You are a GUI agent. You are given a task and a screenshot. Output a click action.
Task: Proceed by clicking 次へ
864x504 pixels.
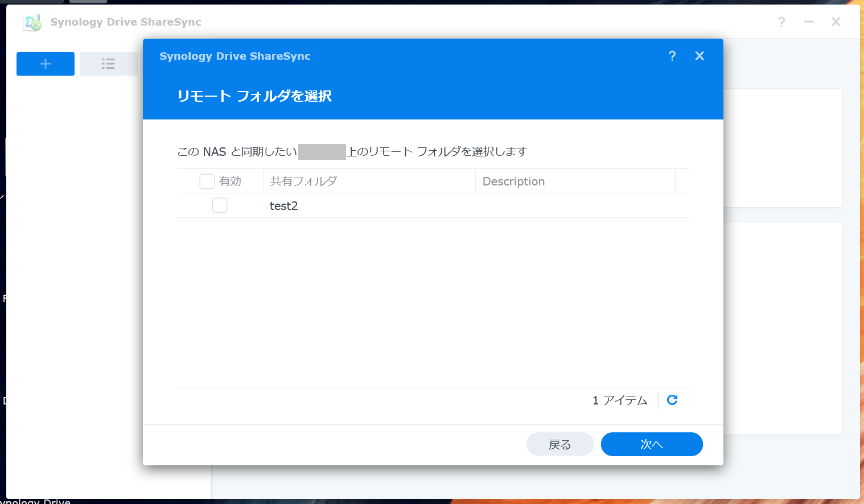[x=652, y=444]
